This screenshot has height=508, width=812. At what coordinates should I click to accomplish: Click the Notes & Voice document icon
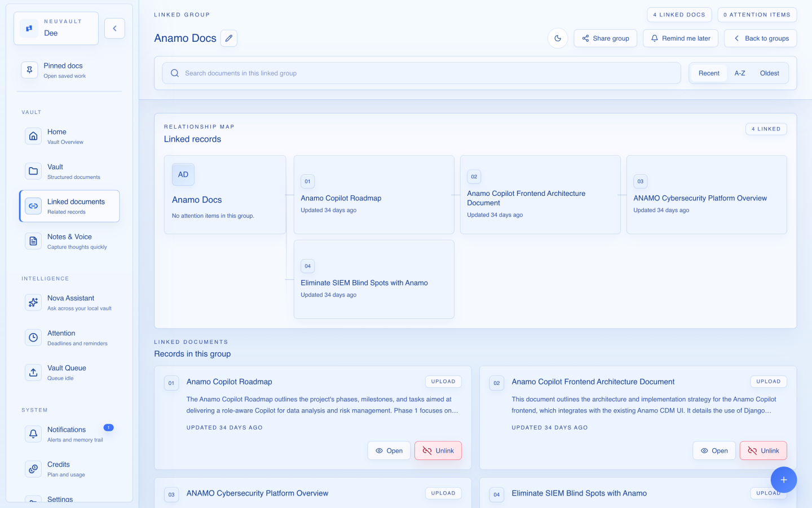tap(33, 241)
